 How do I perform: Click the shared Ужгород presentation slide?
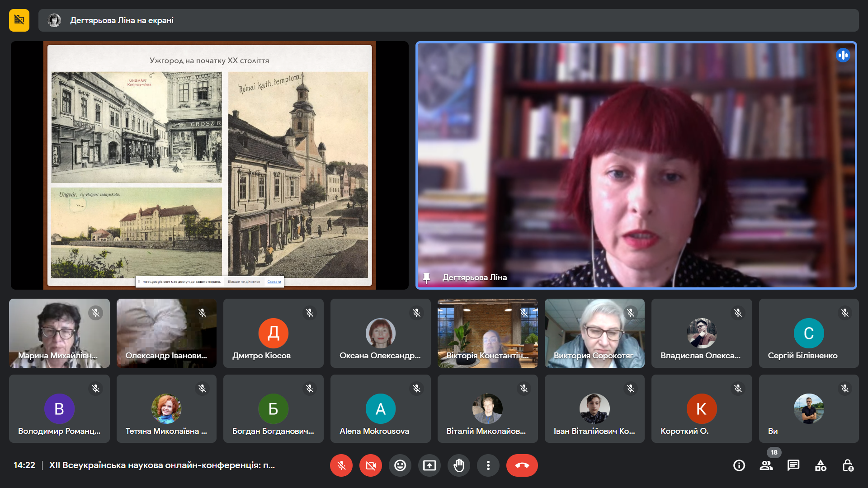click(x=209, y=165)
